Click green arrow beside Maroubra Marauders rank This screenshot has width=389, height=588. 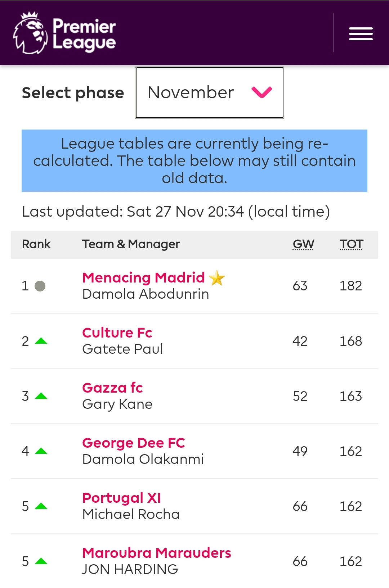[41, 561]
